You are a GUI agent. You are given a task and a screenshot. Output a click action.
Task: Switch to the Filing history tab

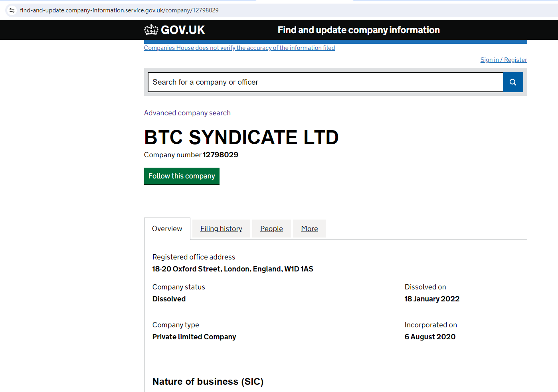221,229
